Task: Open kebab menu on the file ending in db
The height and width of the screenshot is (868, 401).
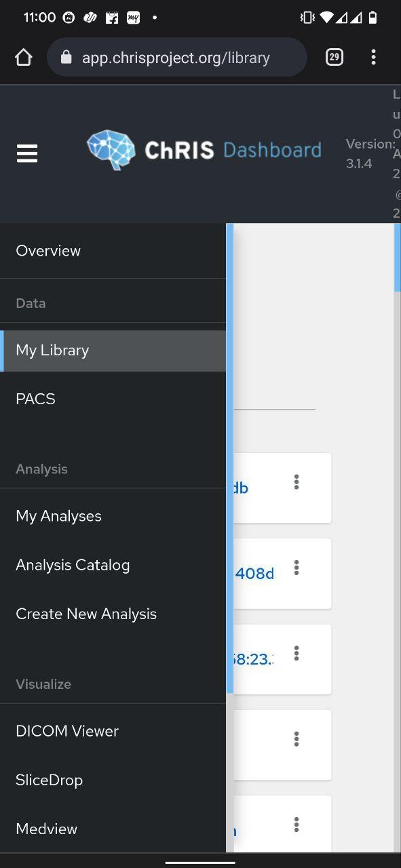Action: click(x=297, y=481)
